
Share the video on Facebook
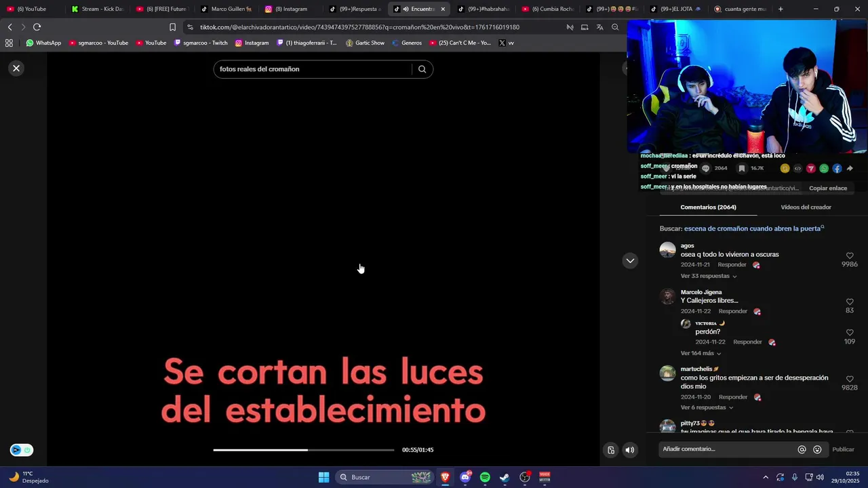click(837, 169)
